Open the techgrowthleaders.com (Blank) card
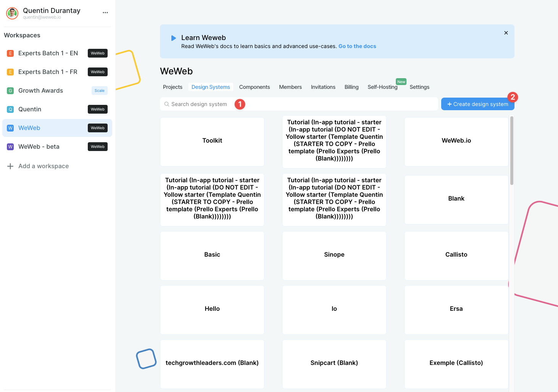The image size is (558, 392). click(212, 364)
